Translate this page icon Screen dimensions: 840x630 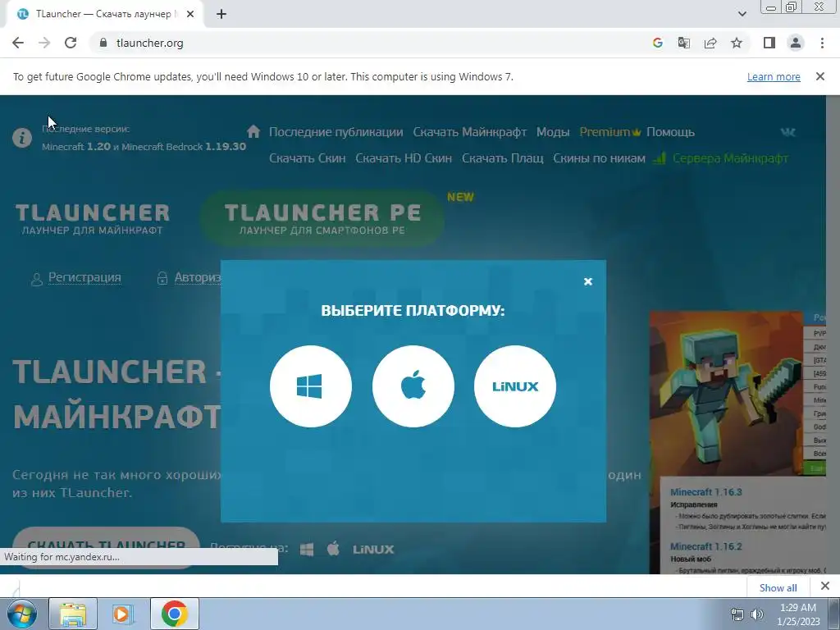tap(684, 43)
